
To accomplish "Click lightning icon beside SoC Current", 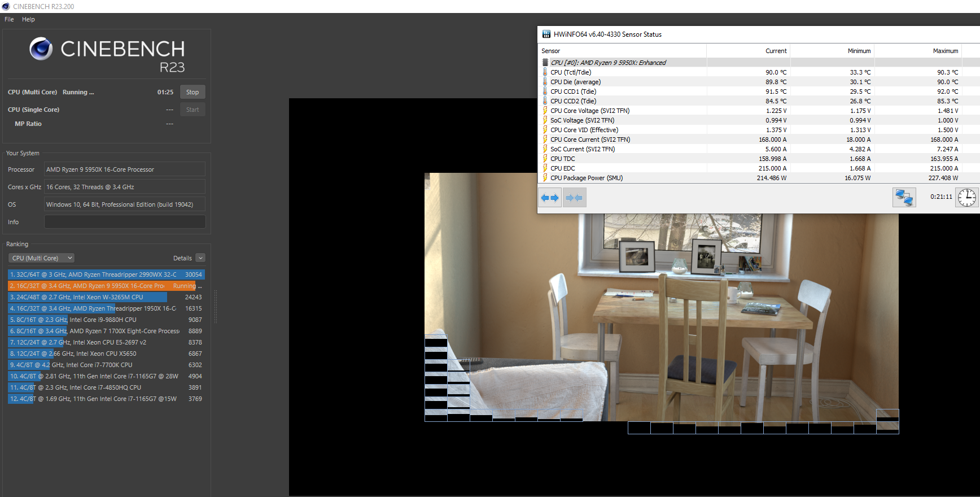I will 545,149.
